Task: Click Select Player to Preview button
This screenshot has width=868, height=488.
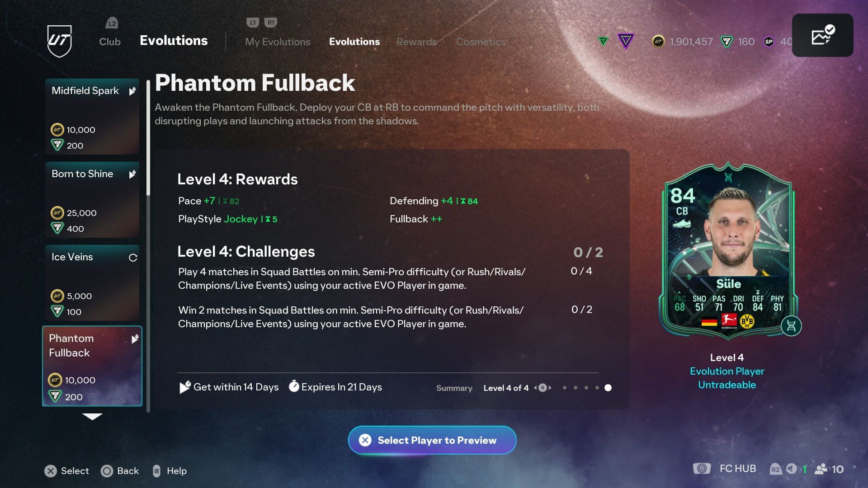Action: (432, 440)
